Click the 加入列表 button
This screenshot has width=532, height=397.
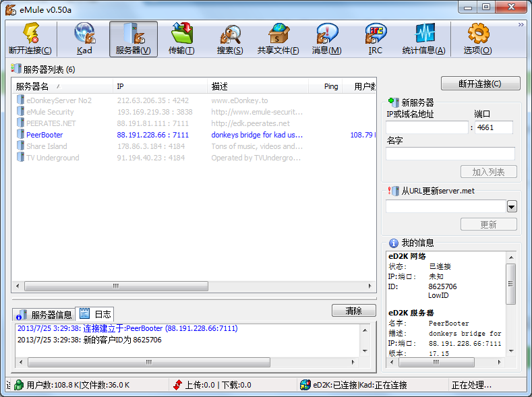(489, 172)
